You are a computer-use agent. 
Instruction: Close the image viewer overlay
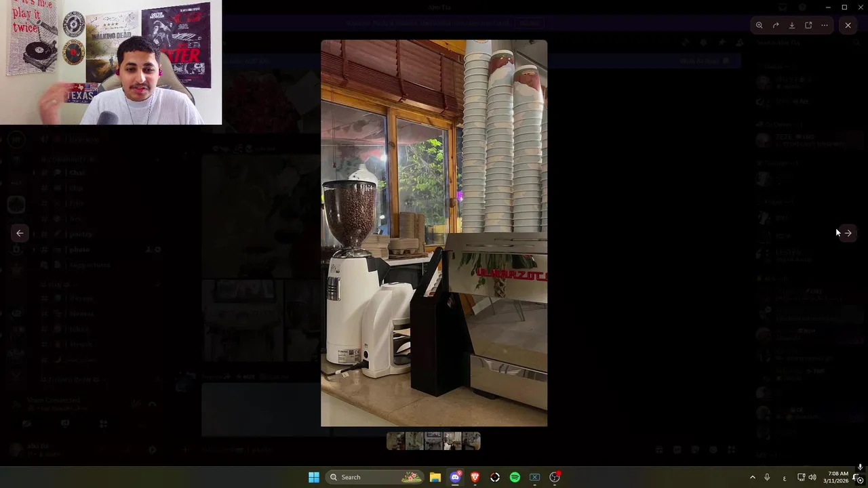848,25
